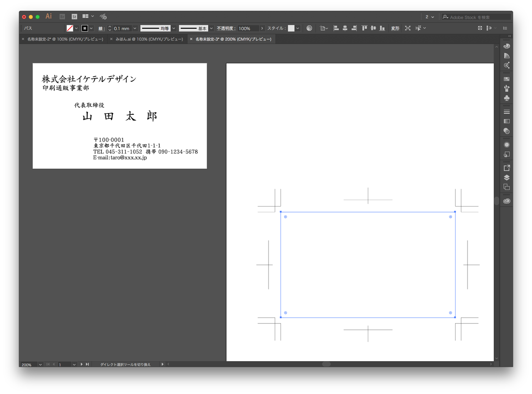
Task: Click stroke weight stepper arrows
Action: [x=110, y=28]
